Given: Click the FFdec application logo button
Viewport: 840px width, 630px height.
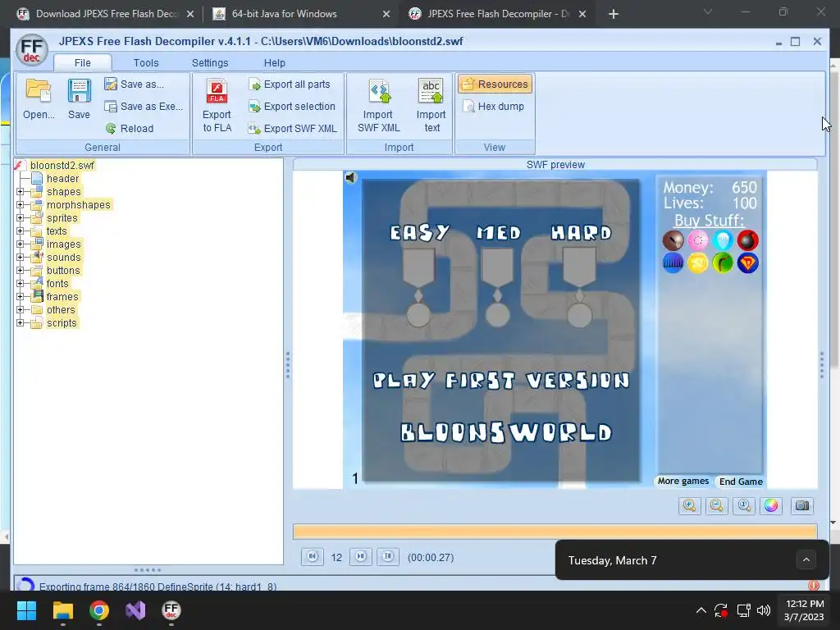Looking at the screenshot, I should tap(32, 50).
